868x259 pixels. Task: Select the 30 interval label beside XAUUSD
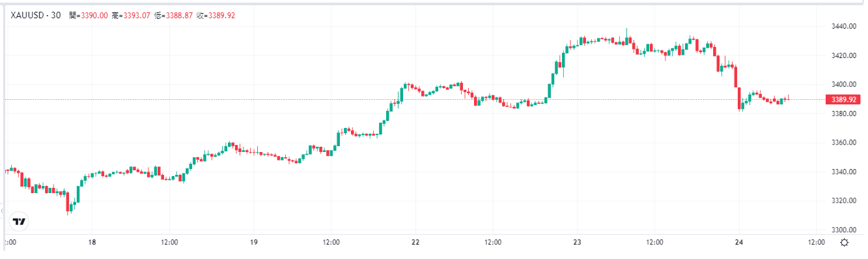[57, 14]
